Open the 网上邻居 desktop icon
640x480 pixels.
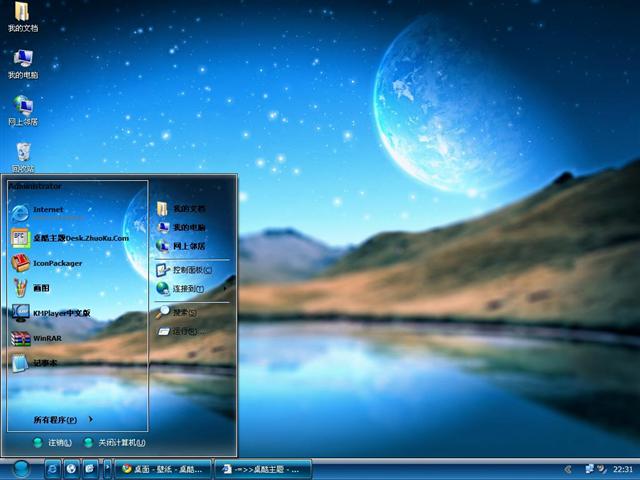coord(23,110)
